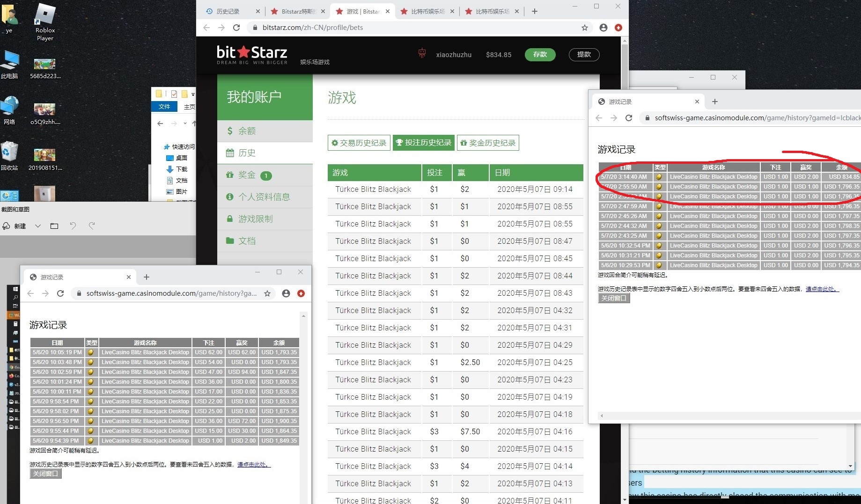Screen dimensions: 861x504
Task: Open the xiaozhuzhu user profile
Action: tap(454, 55)
